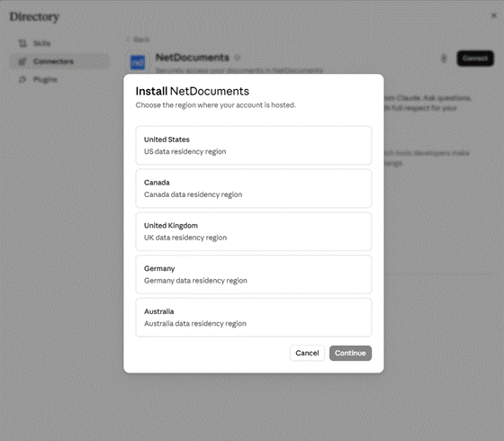Image resolution: width=504 pixels, height=441 pixels.
Task: Click the info icon beside NetDocuments title
Action: [x=238, y=58]
